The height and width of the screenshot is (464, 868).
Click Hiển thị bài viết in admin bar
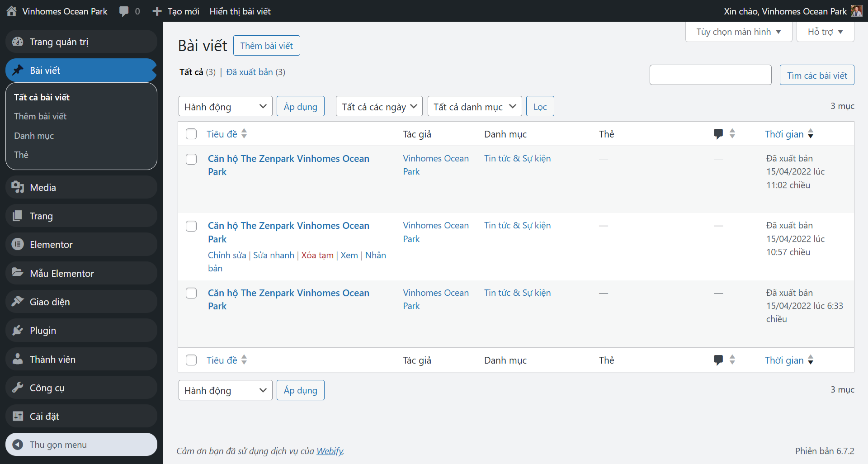pyautogui.click(x=240, y=11)
